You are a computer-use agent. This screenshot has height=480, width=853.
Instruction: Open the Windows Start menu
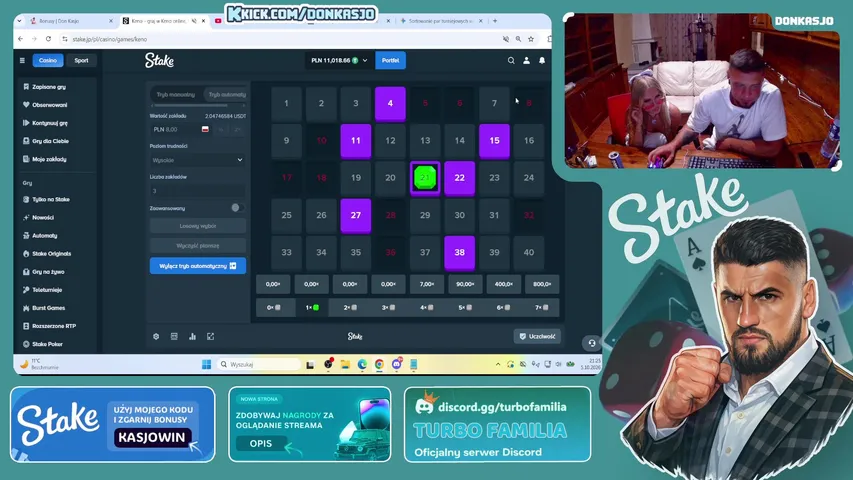206,364
